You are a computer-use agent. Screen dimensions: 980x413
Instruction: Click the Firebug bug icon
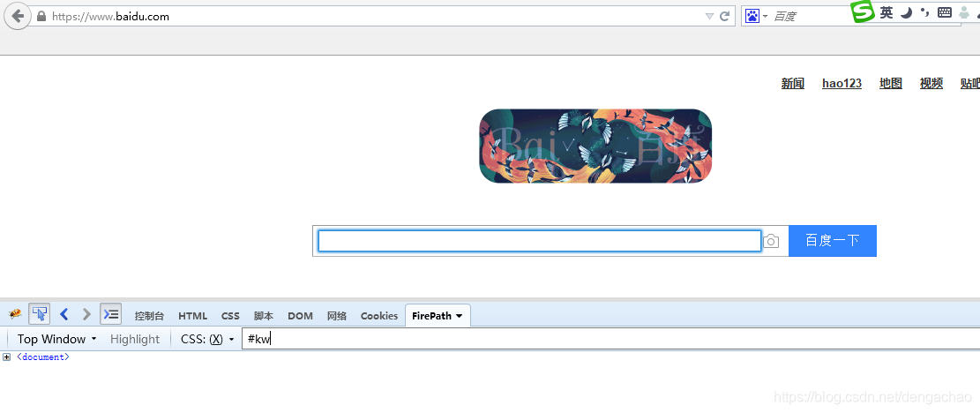coord(15,313)
